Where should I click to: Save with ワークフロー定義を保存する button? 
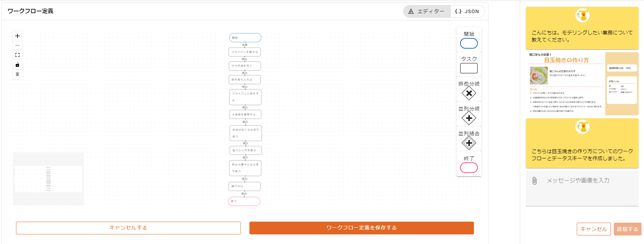point(361,228)
